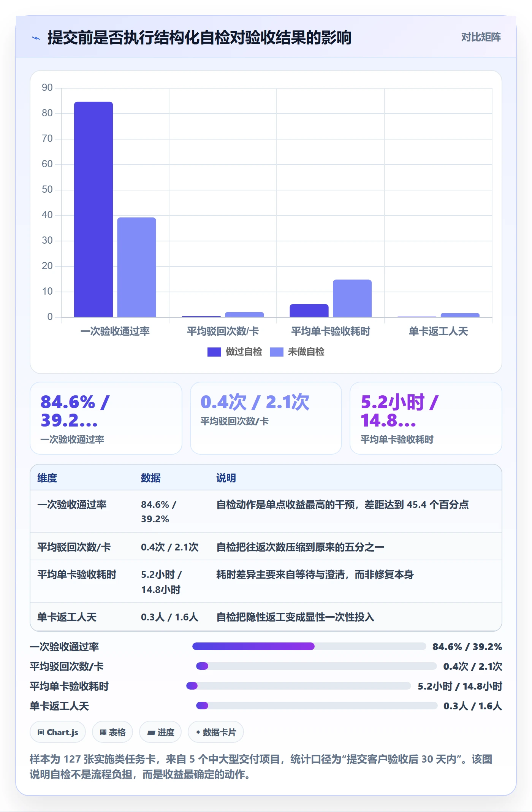
Task: Select the 平均单卡验收耗时 table row label
Action: pyautogui.click(x=77, y=574)
